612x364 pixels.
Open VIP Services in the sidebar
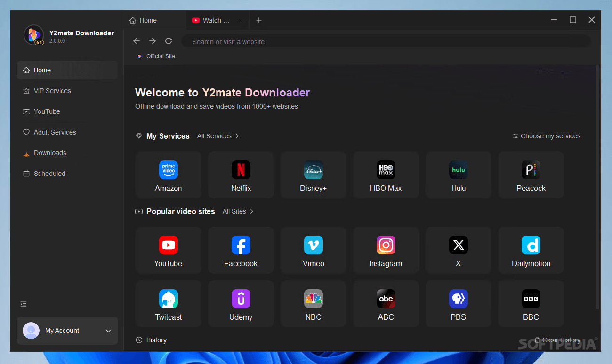67,91
